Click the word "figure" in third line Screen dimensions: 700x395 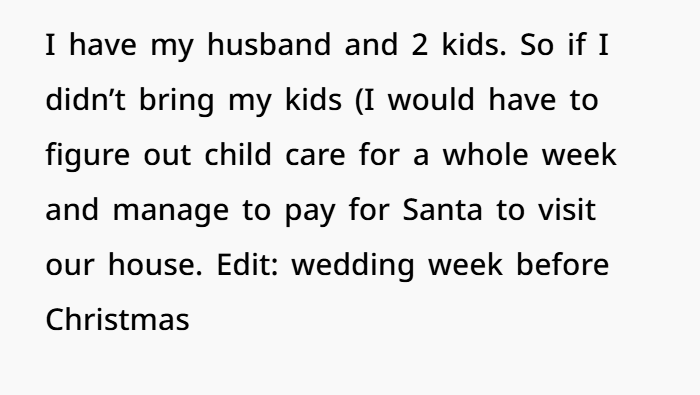pyautogui.click(x=88, y=156)
